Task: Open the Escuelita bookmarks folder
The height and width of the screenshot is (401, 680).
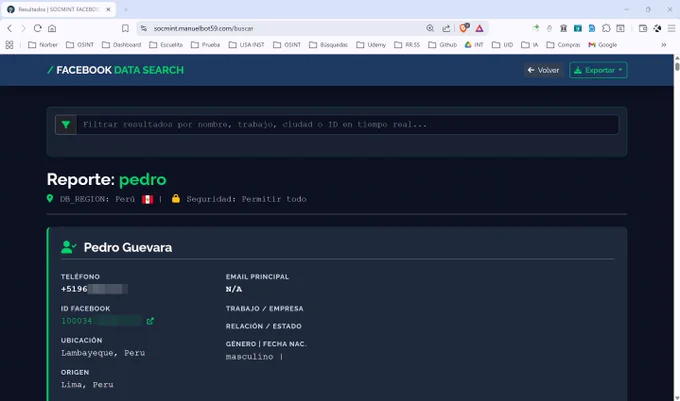Action: point(166,45)
